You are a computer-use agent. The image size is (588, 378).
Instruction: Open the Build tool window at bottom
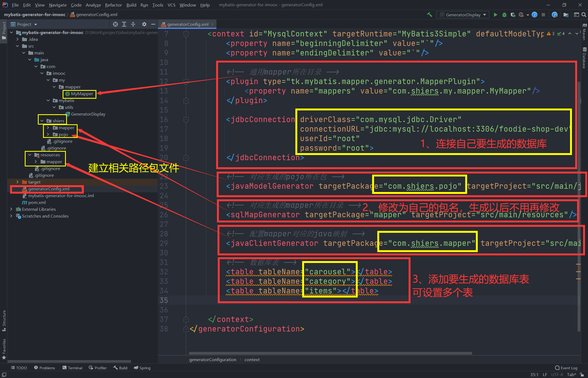pyautogui.click(x=120, y=368)
